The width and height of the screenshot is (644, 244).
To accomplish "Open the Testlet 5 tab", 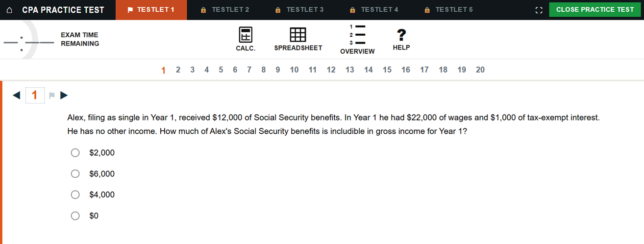I will coord(448,10).
